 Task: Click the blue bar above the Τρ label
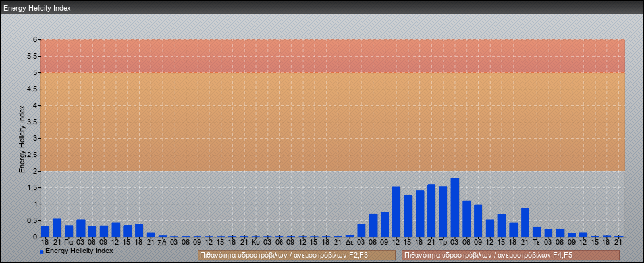pyautogui.click(x=443, y=212)
